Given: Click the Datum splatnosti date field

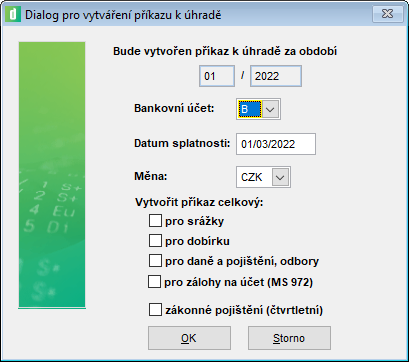Looking at the screenshot, I should (276, 144).
